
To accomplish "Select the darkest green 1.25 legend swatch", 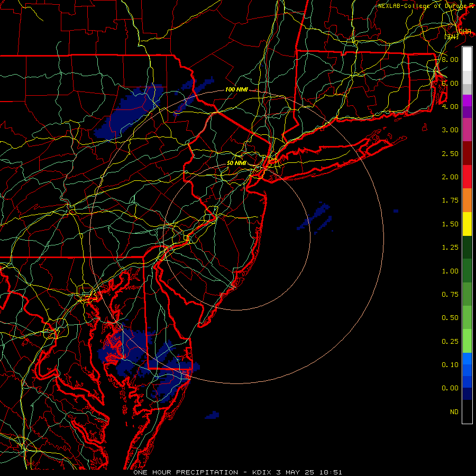I will point(467,247).
